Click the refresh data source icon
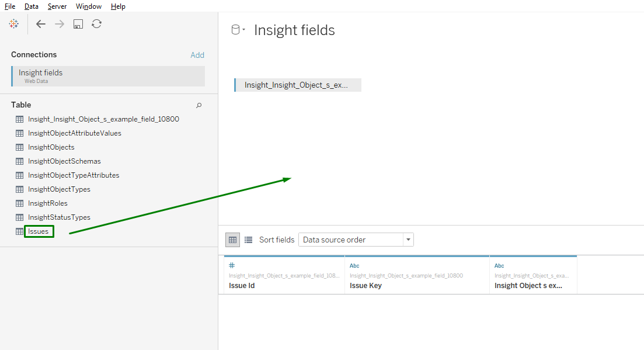 point(96,24)
